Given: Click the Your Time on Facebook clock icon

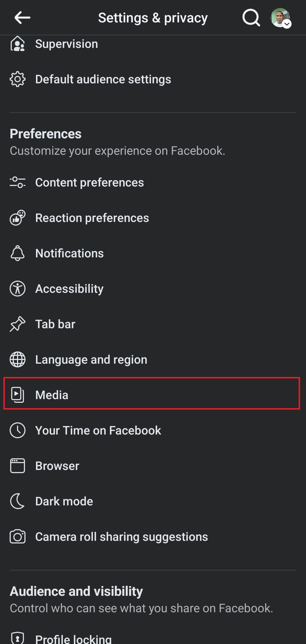Looking at the screenshot, I should pos(18,430).
